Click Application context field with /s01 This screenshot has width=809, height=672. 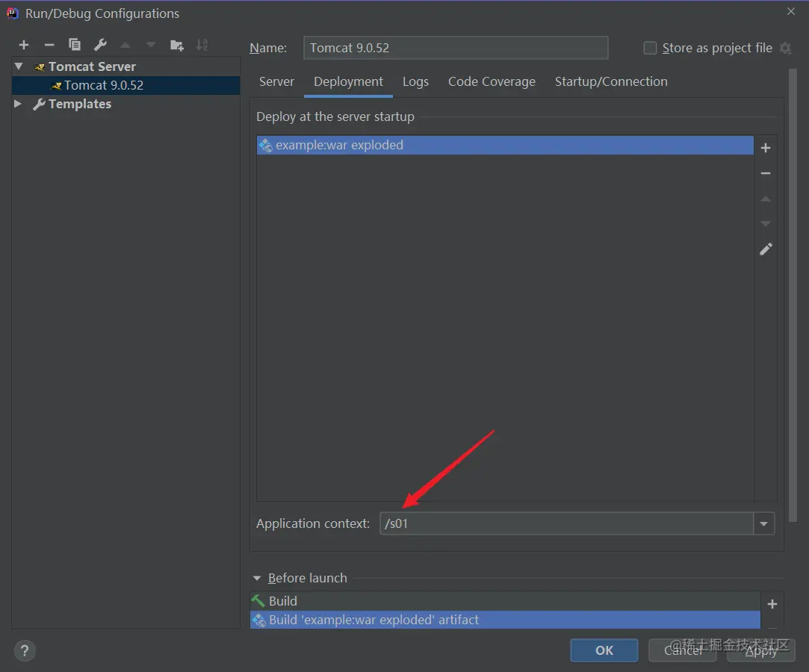coord(566,524)
